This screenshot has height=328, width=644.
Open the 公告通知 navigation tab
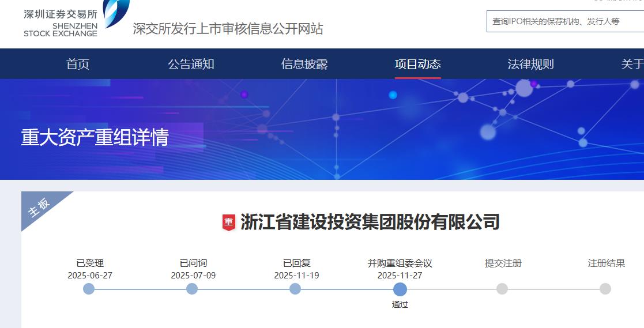[x=191, y=64]
